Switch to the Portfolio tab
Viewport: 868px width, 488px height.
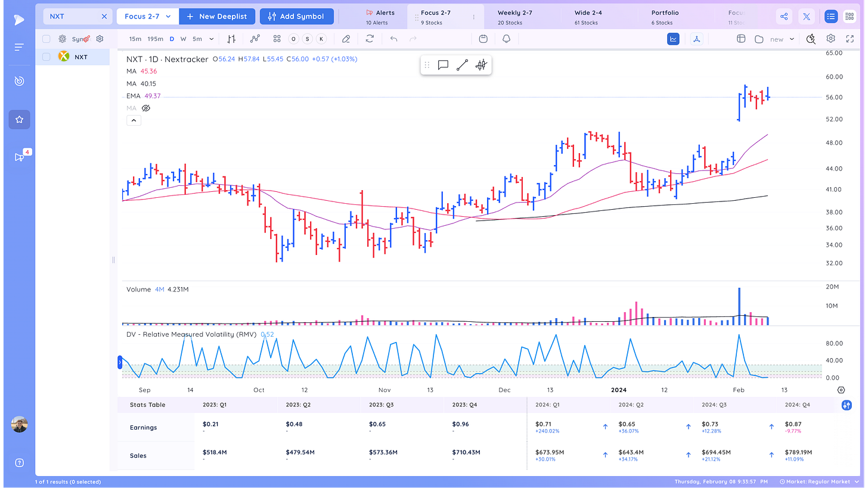pyautogui.click(x=665, y=17)
